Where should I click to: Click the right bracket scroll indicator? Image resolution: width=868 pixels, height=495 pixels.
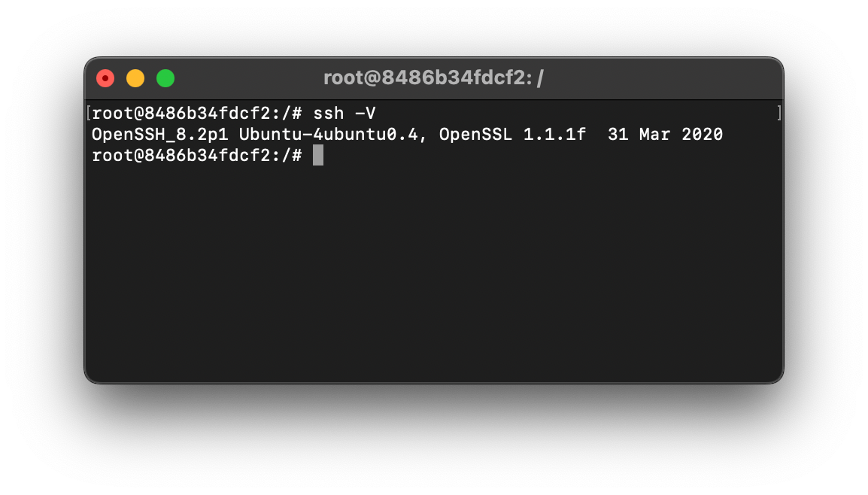pos(779,111)
